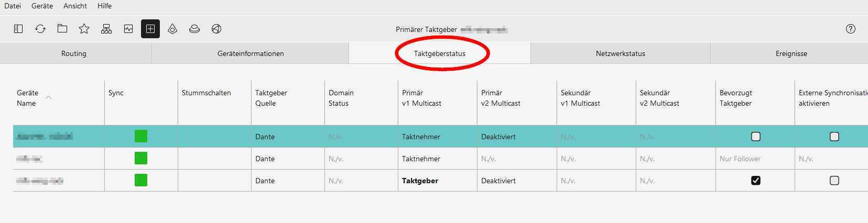Open the Ereignisse tab

(x=791, y=53)
